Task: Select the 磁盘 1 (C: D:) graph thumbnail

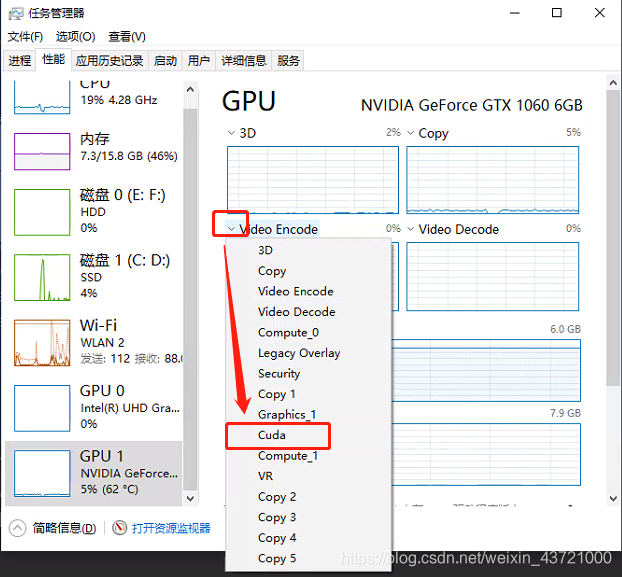Action: (x=42, y=278)
